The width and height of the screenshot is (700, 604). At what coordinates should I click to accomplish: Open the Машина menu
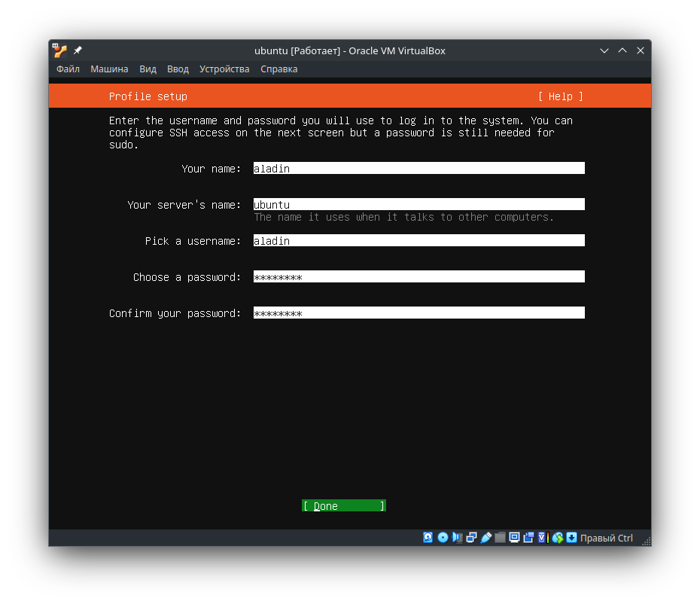tap(109, 69)
